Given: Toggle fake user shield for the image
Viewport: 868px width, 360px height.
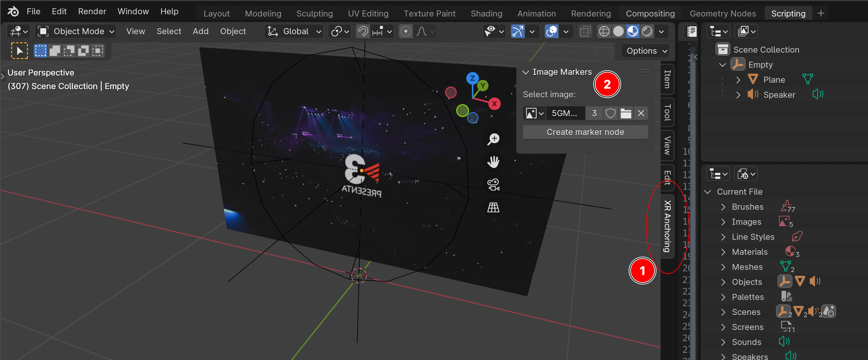Looking at the screenshot, I should click(611, 113).
